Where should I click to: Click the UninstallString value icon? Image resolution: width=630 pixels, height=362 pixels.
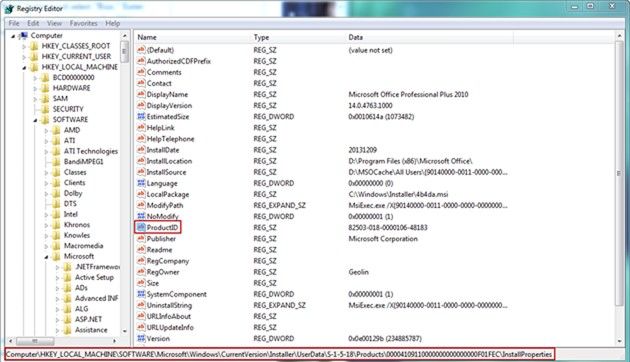pyautogui.click(x=141, y=305)
